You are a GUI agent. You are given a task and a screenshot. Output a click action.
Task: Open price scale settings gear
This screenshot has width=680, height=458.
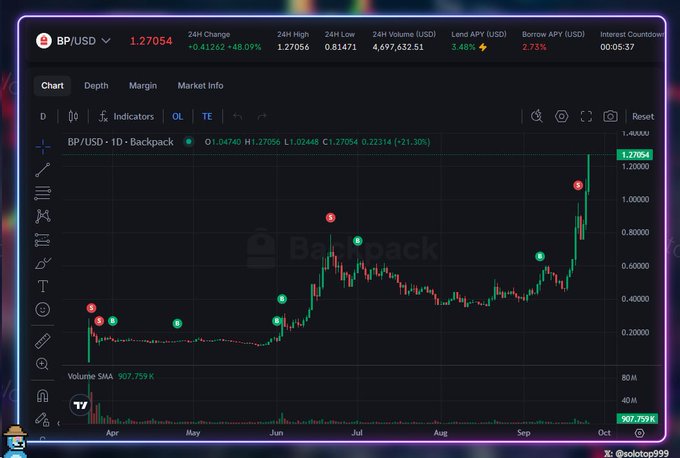click(x=639, y=433)
